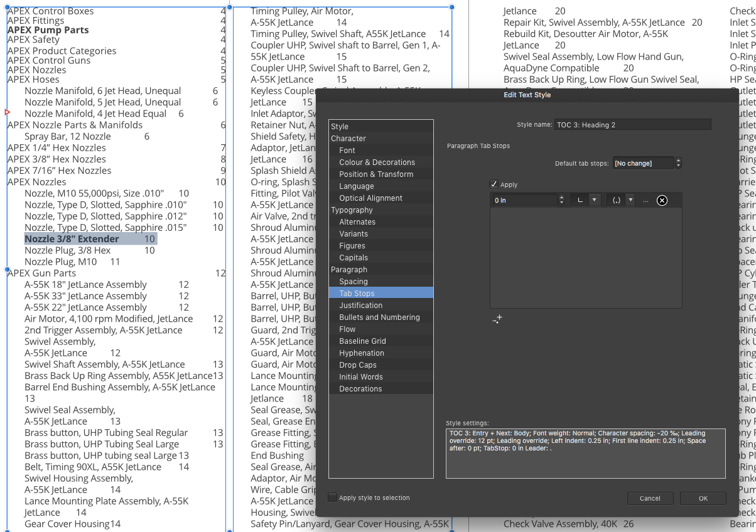Click 'A-55K 18" JetLance Assembly' line
756x532 pixels.
coord(85,285)
